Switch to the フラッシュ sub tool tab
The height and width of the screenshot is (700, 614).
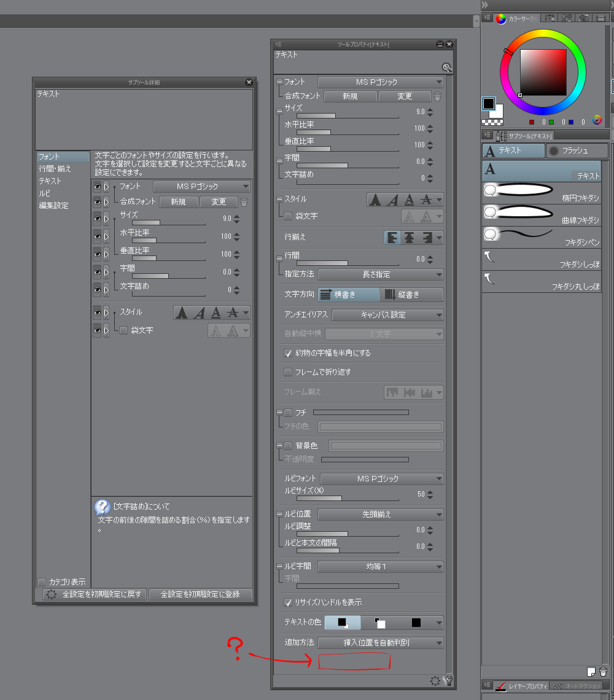[x=577, y=150]
